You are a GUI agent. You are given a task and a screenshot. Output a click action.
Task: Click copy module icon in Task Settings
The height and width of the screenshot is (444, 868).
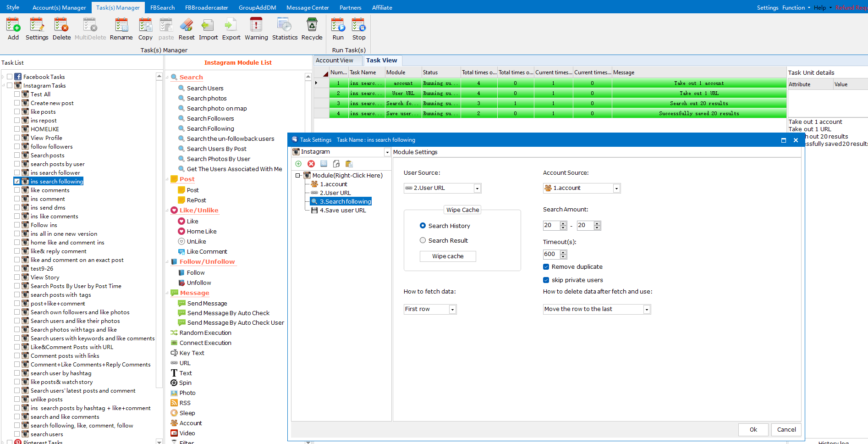pyautogui.click(x=336, y=164)
